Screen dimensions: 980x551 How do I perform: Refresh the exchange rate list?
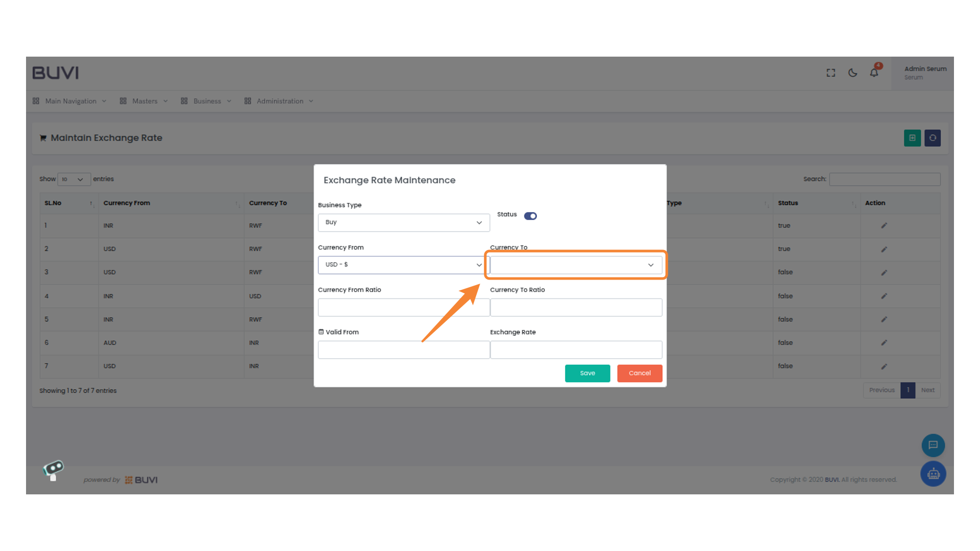click(x=933, y=138)
